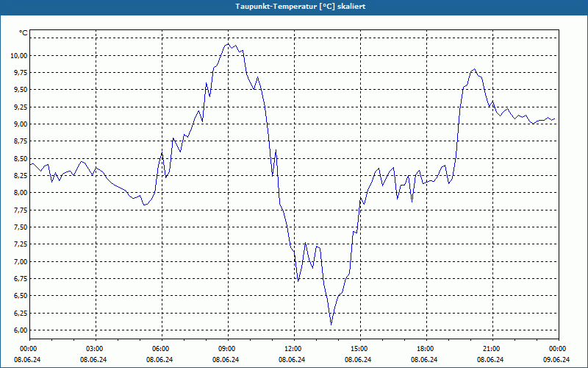The width and height of the screenshot is (588, 368).
Task: Click the 8,25 y-axis value
Action: (20, 175)
